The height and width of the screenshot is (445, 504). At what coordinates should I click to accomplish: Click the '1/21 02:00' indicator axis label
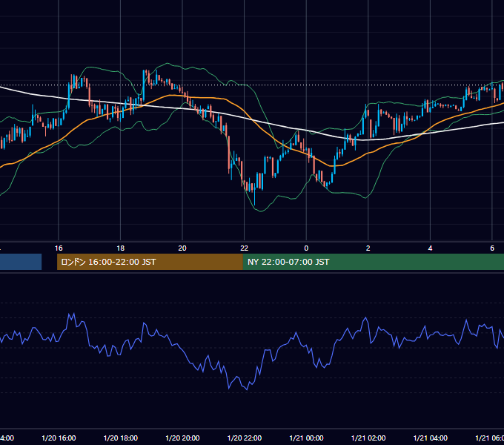pyautogui.click(x=368, y=438)
